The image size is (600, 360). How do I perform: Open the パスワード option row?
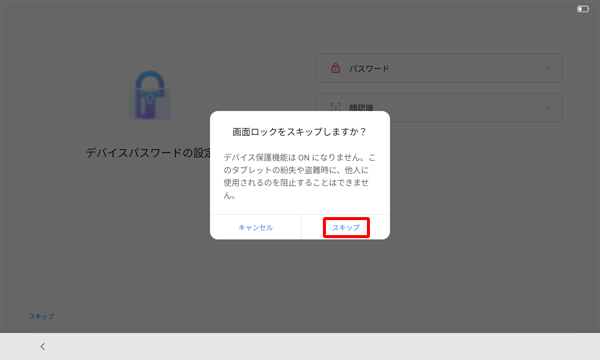coord(439,68)
